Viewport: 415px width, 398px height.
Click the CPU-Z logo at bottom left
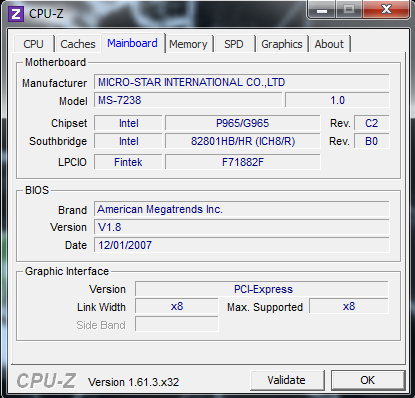[x=46, y=381]
